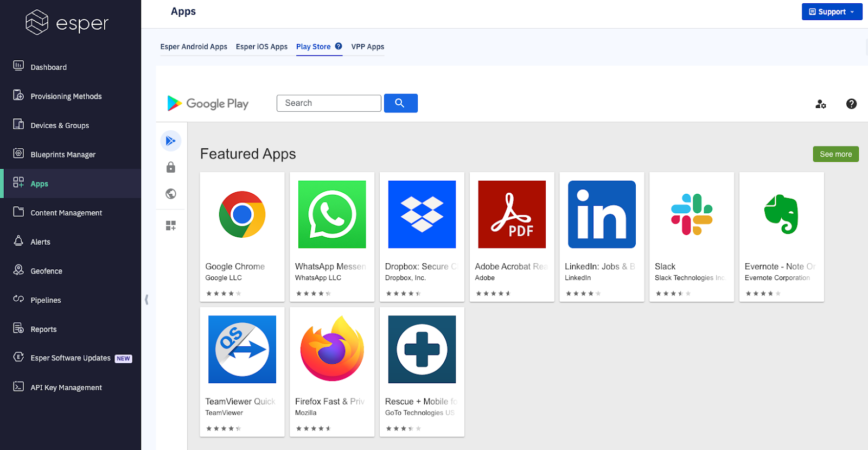868x450 pixels.
Task: Open Provisioning Methods menu item
Action: (66, 97)
